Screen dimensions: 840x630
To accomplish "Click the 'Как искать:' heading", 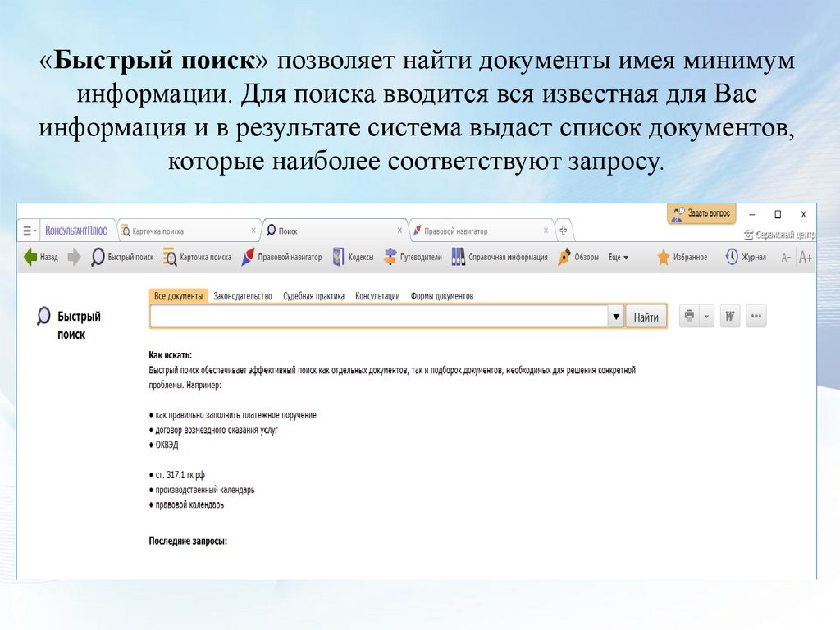I will pyautogui.click(x=171, y=355).
